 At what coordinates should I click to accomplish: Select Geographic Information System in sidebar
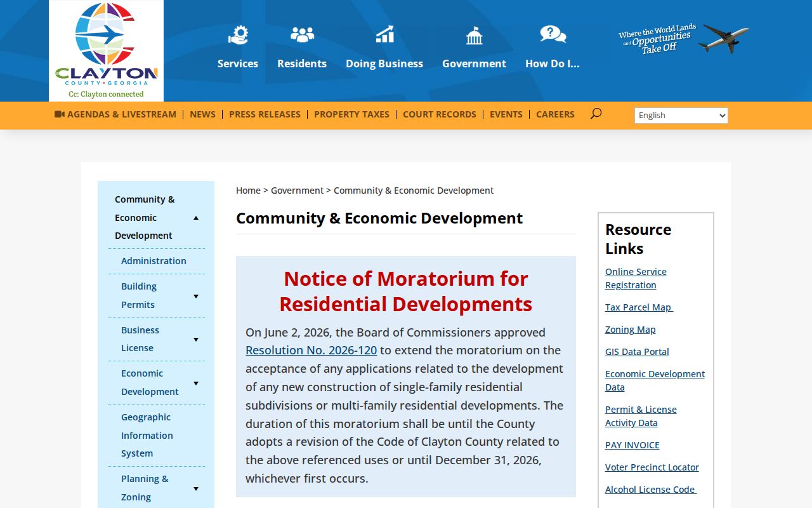tap(147, 435)
